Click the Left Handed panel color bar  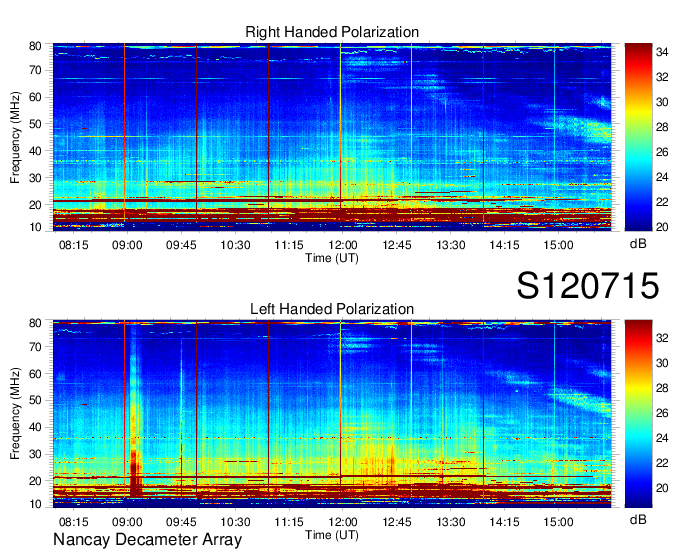(638, 414)
